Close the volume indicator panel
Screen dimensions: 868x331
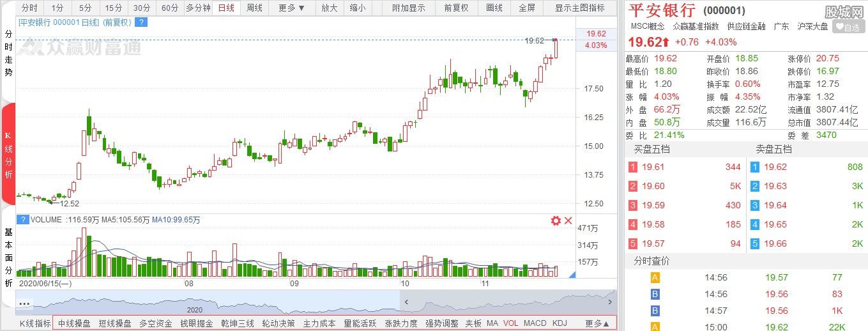(x=568, y=220)
